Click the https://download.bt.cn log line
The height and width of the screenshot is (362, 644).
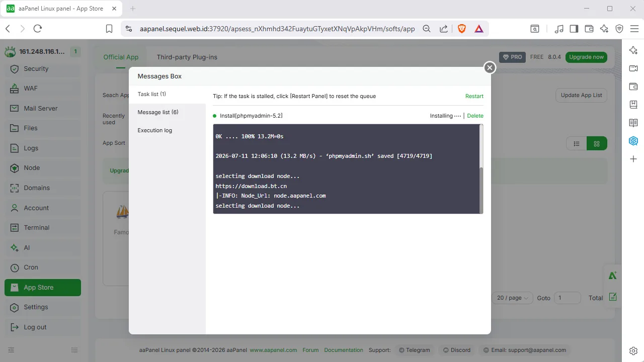pyautogui.click(x=251, y=186)
